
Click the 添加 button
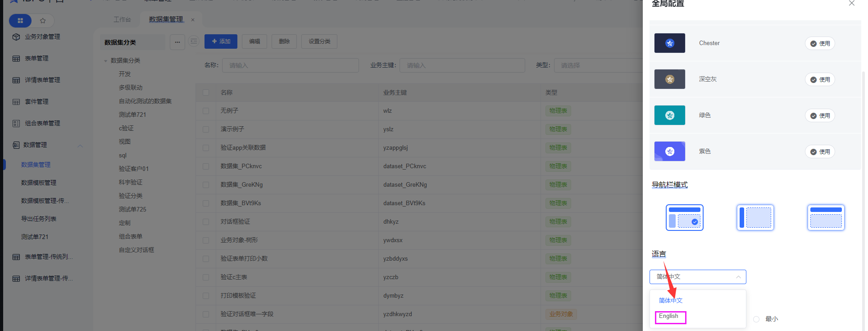click(x=221, y=41)
